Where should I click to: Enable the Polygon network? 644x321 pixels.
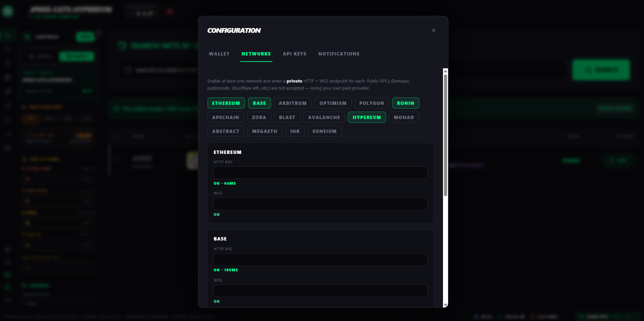click(372, 103)
